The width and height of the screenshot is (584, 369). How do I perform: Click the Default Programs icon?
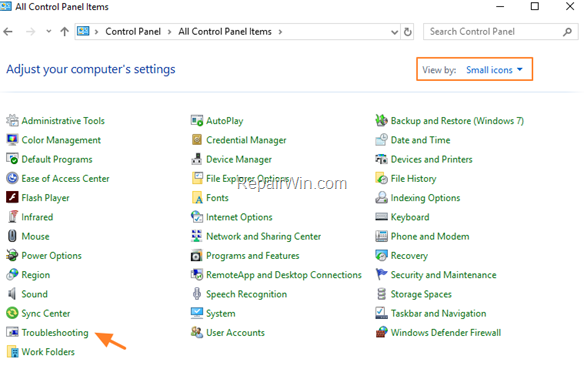[x=12, y=159]
